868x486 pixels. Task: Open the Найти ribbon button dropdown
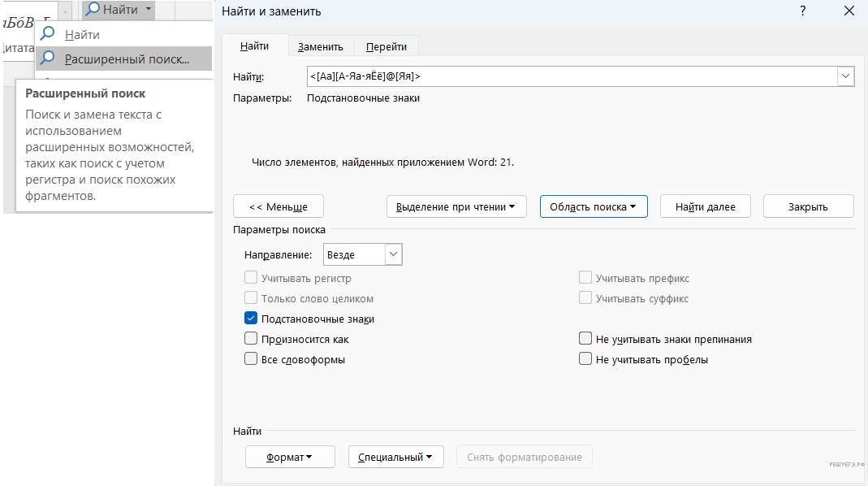(149, 10)
